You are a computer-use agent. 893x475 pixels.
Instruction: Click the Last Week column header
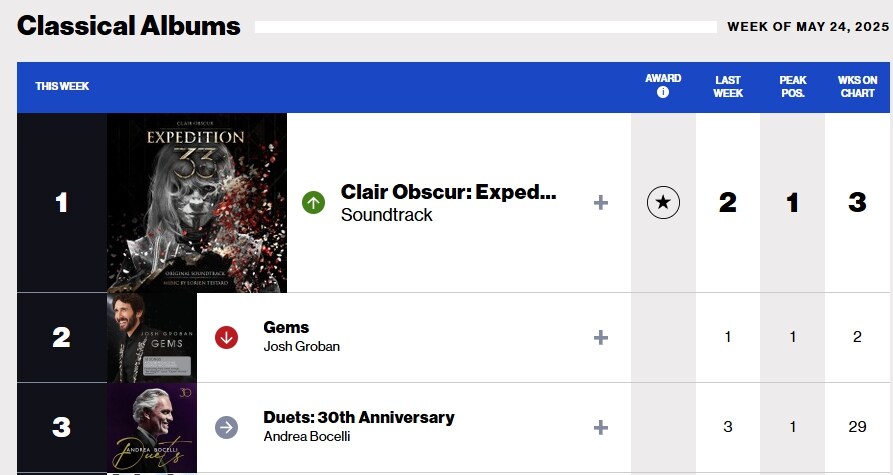pos(728,86)
